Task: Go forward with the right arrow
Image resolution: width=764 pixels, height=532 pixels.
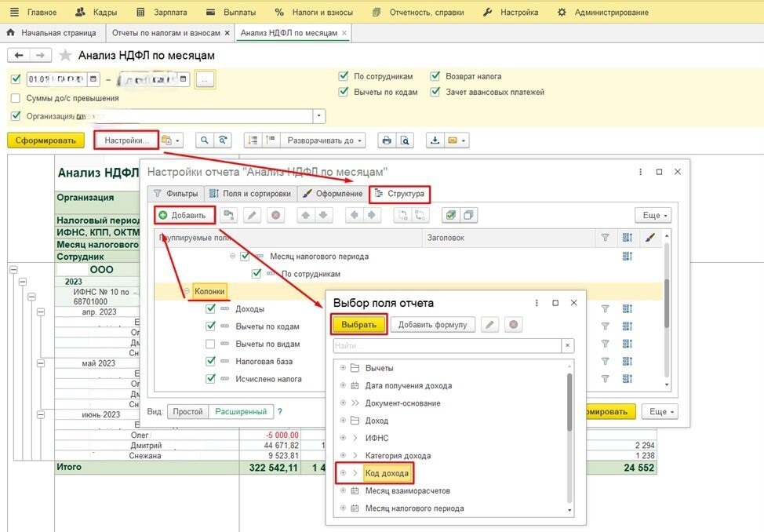Action: [x=41, y=55]
